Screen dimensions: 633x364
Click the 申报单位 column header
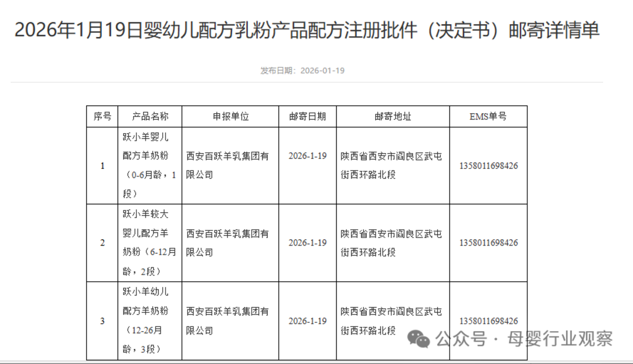[x=230, y=116]
